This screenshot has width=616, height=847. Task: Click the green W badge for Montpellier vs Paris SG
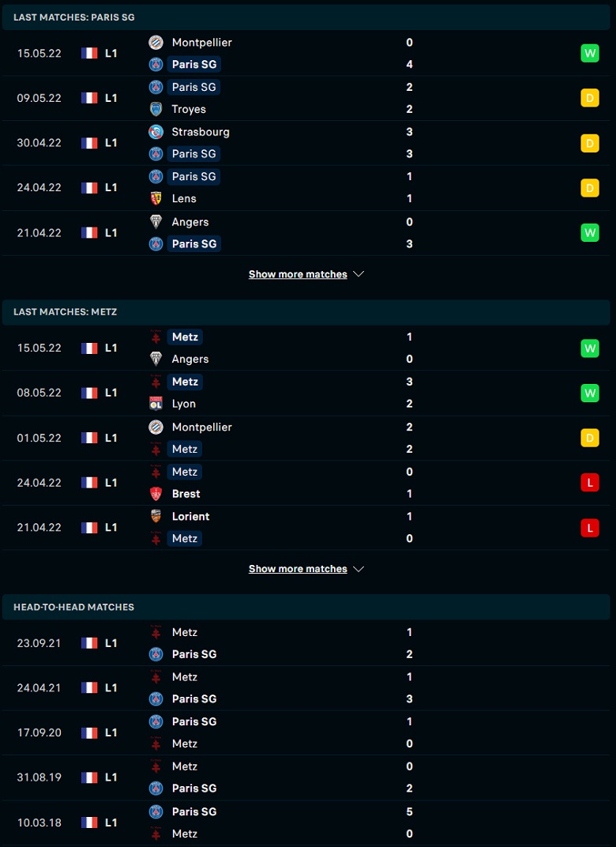click(x=590, y=54)
